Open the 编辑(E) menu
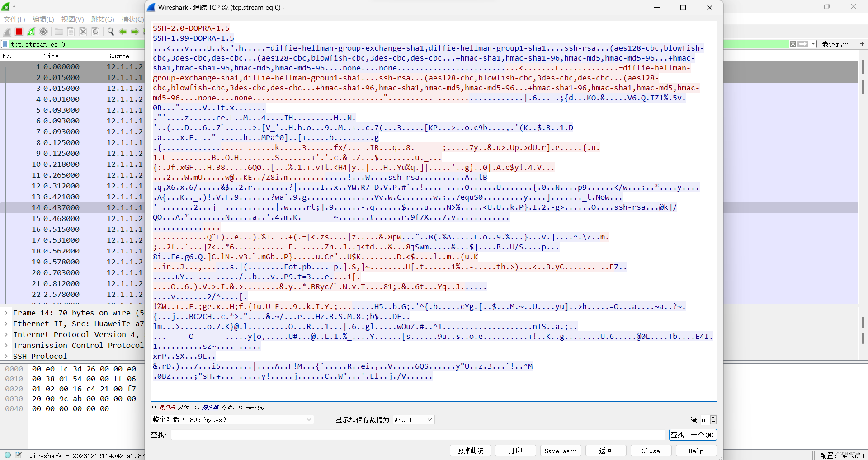 [x=42, y=19]
